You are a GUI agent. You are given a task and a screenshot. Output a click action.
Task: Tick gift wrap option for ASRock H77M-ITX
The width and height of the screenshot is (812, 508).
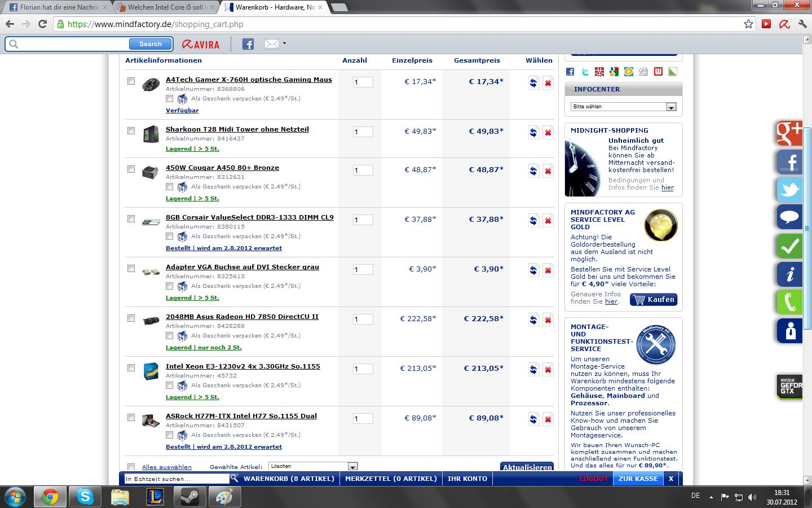click(x=169, y=435)
